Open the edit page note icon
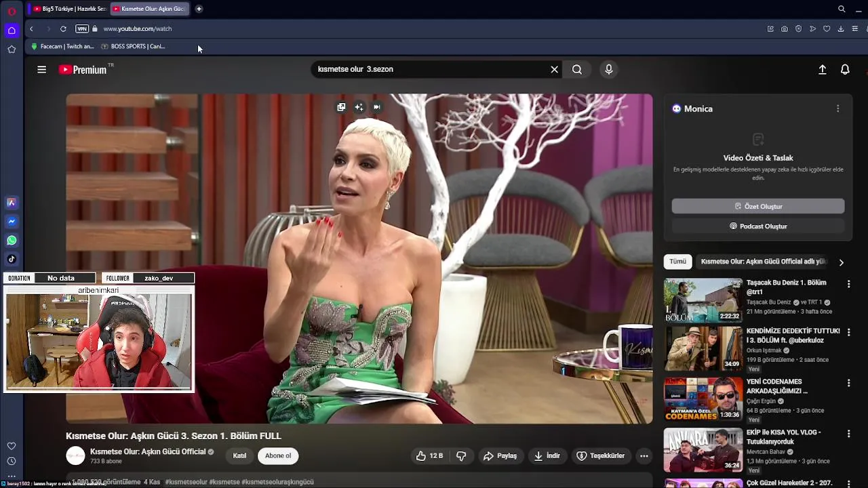Image resolution: width=868 pixels, height=488 pixels. tap(770, 29)
